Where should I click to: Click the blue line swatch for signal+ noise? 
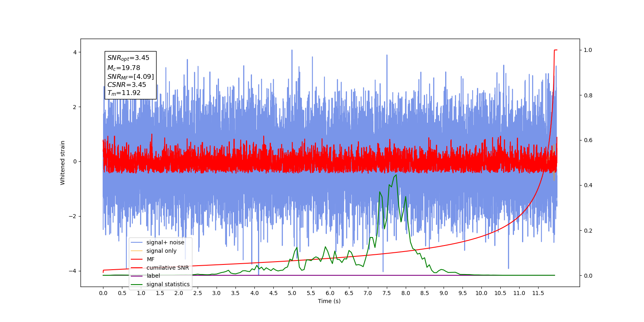tap(137, 242)
